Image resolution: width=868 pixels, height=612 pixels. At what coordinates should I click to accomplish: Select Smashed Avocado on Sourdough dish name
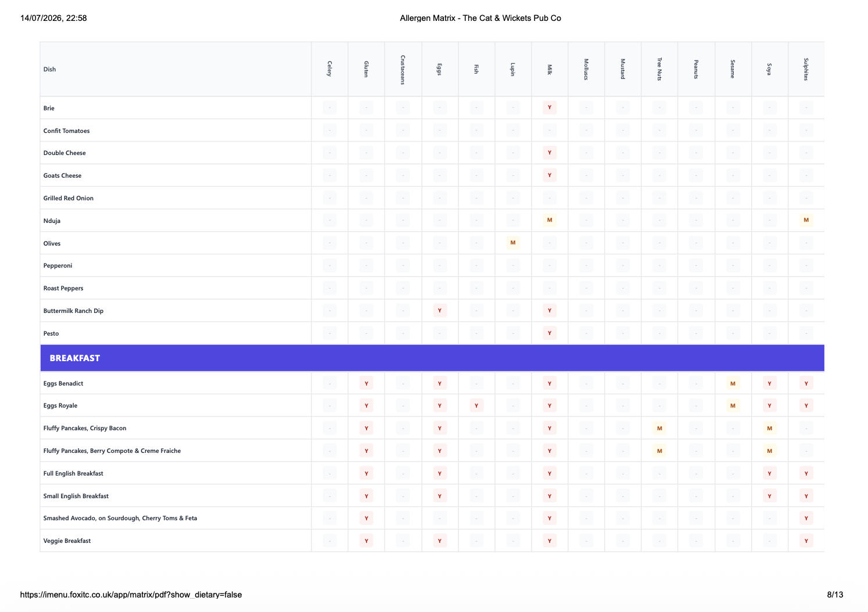[120, 518]
